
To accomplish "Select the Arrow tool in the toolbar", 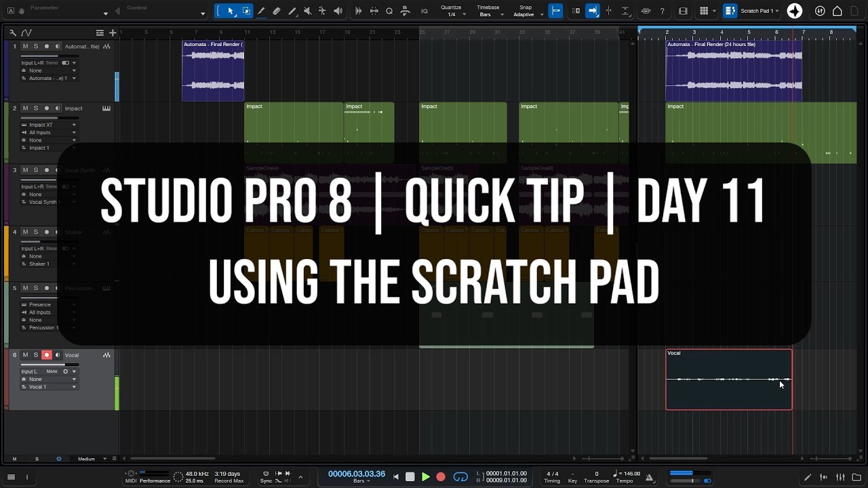I will [x=231, y=11].
